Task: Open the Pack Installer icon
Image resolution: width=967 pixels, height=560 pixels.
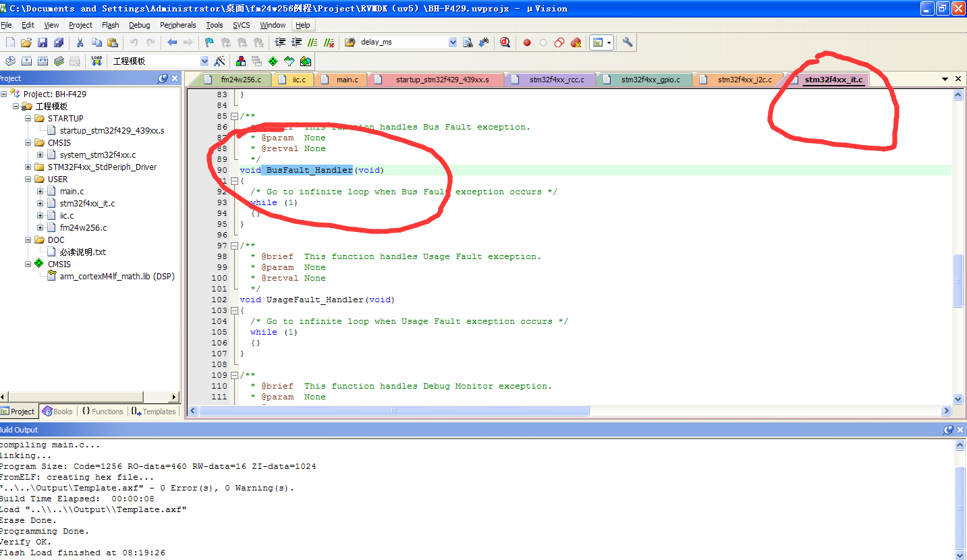Action: [x=306, y=61]
